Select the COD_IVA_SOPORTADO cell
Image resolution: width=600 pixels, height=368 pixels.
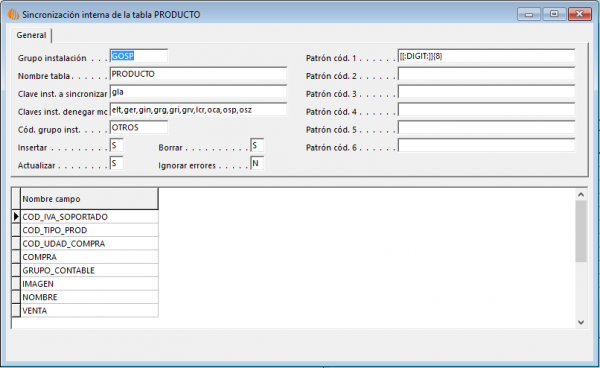[89, 217]
